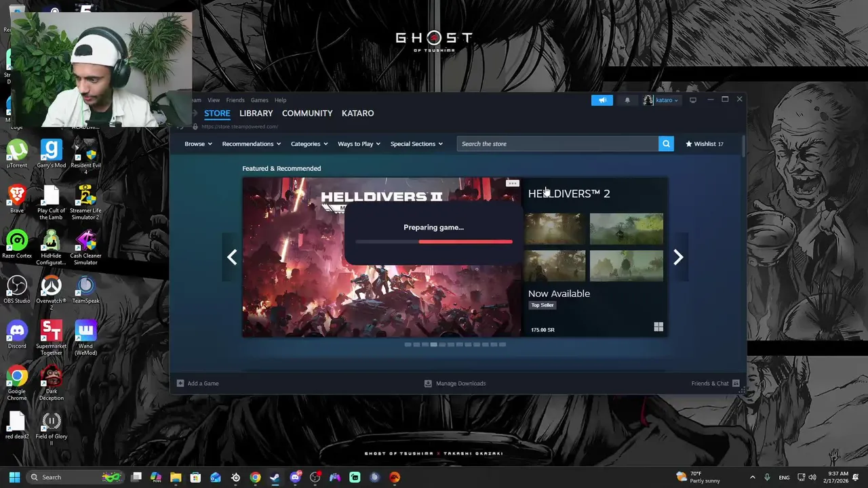The image size is (868, 488).
Task: Open the Dark Deception desktop icon
Action: tap(51, 384)
